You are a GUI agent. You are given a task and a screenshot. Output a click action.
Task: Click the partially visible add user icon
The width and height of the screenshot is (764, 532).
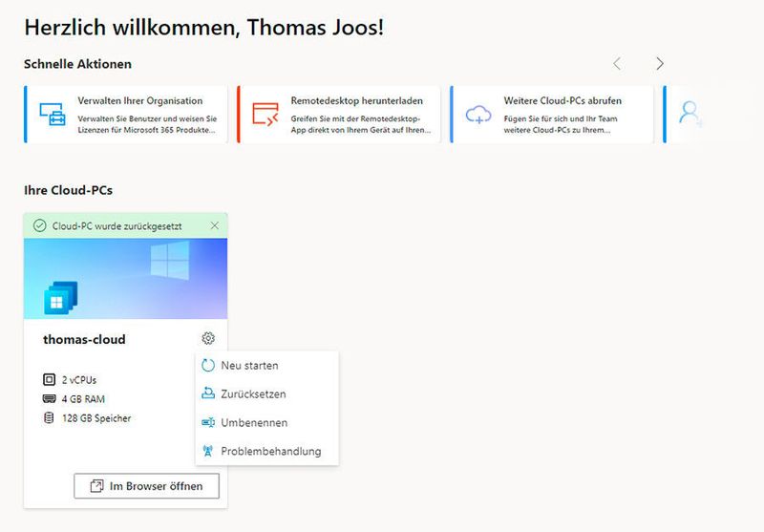[690, 115]
